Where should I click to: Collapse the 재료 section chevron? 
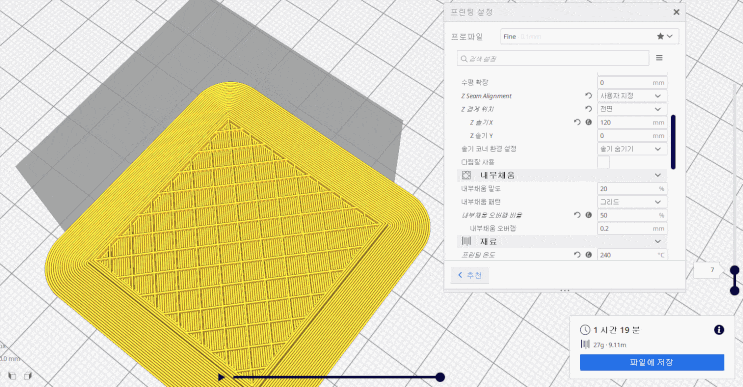(658, 242)
